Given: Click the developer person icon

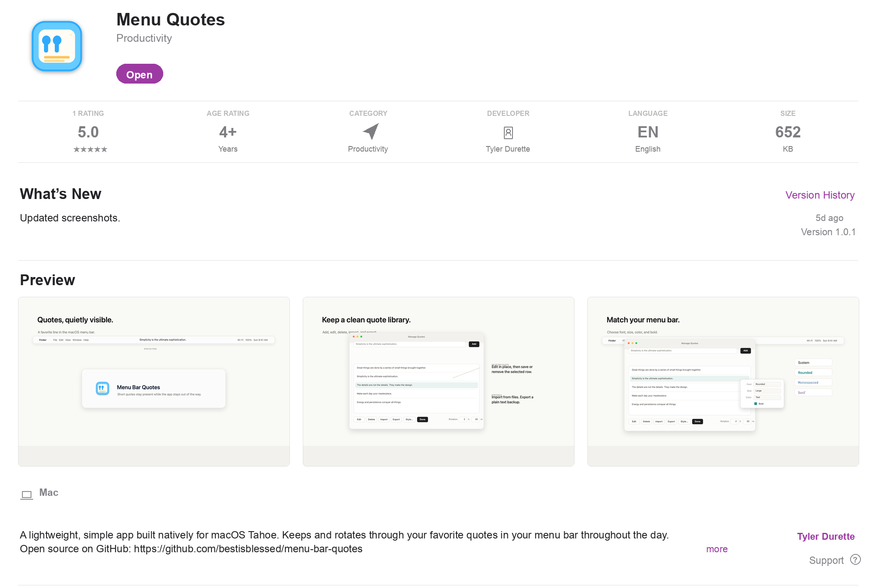Looking at the screenshot, I should click(x=508, y=133).
